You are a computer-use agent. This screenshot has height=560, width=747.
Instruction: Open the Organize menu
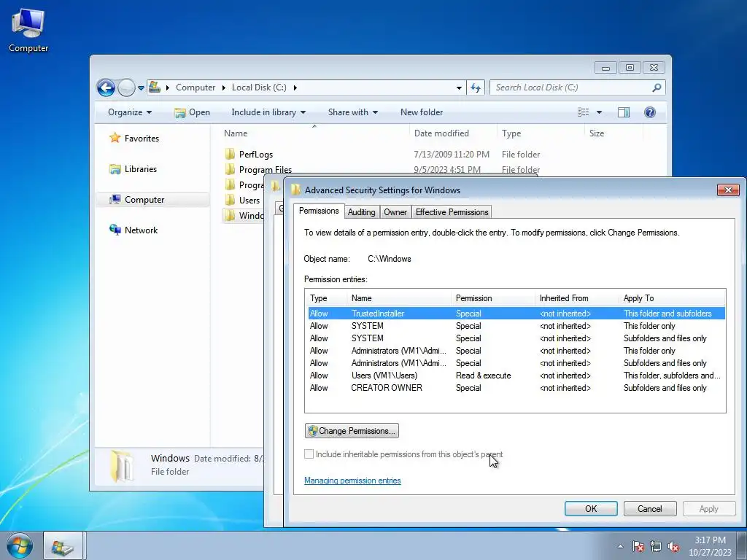130,112
